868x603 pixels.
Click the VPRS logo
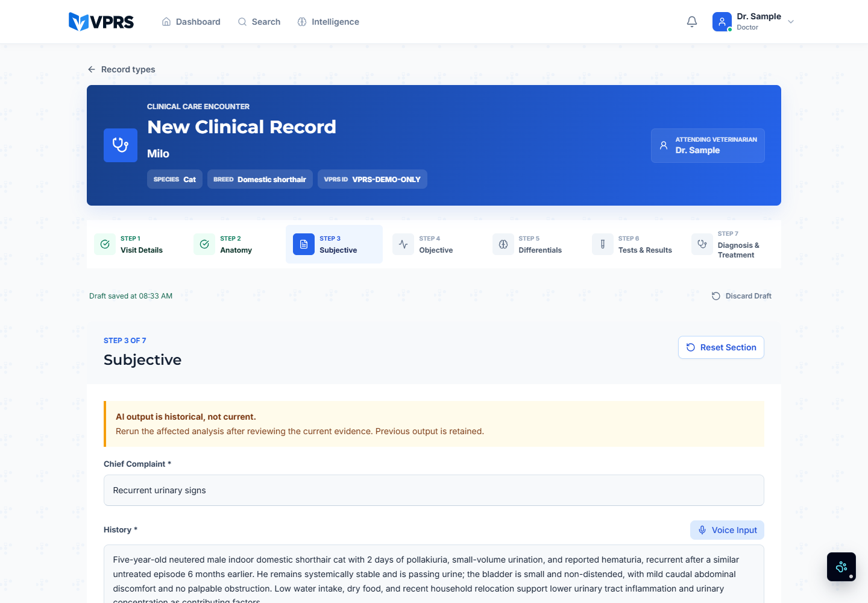click(x=101, y=22)
